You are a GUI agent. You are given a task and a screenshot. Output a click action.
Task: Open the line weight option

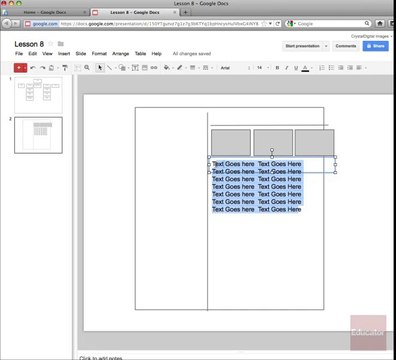coord(193,68)
